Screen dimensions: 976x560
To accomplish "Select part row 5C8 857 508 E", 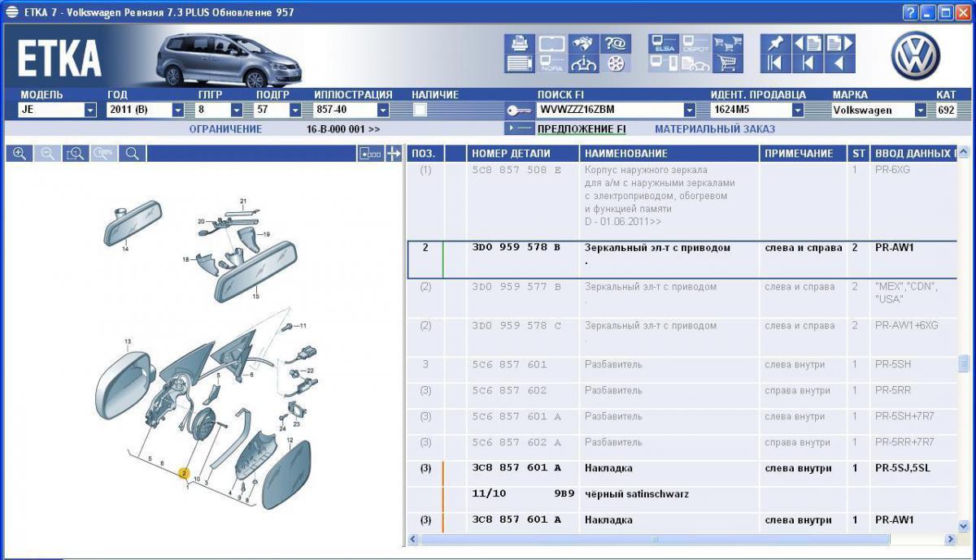I will [682, 200].
